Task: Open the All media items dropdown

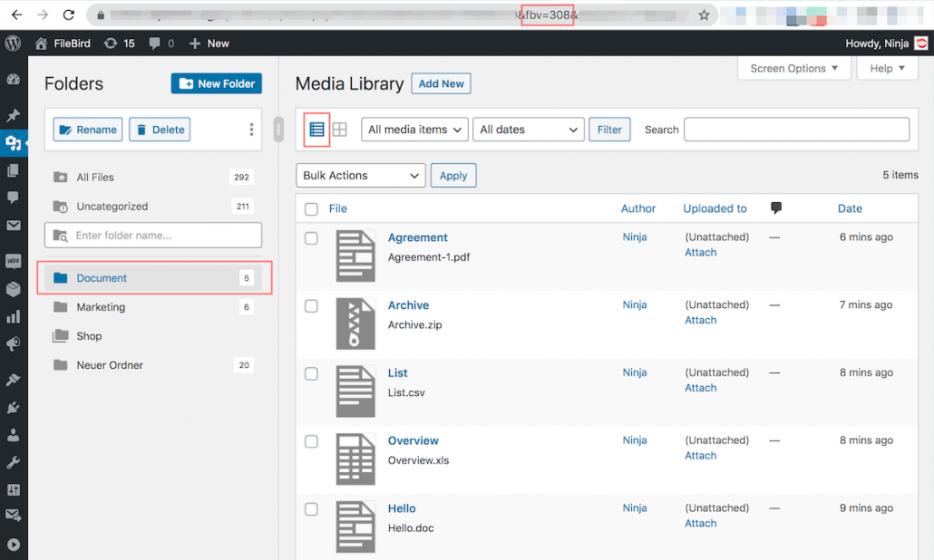Action: click(x=414, y=130)
